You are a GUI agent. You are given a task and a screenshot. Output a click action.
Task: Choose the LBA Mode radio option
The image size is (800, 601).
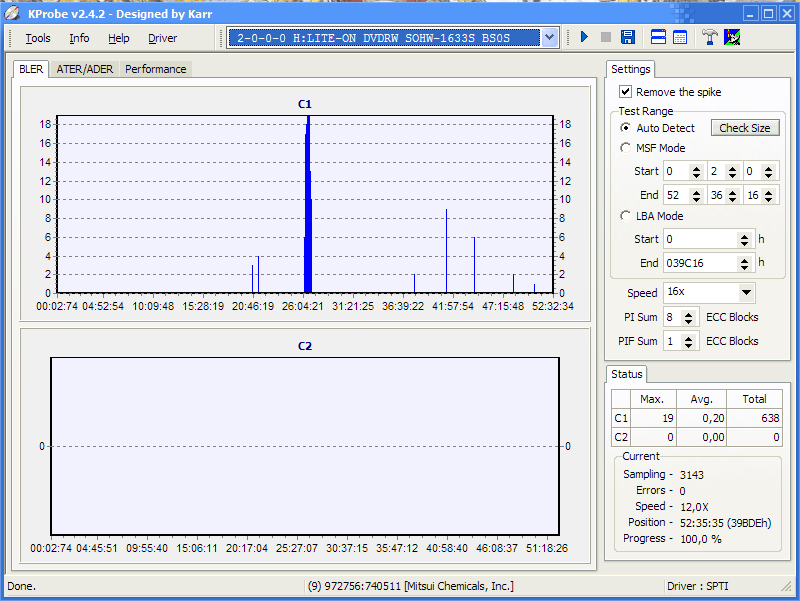click(626, 216)
